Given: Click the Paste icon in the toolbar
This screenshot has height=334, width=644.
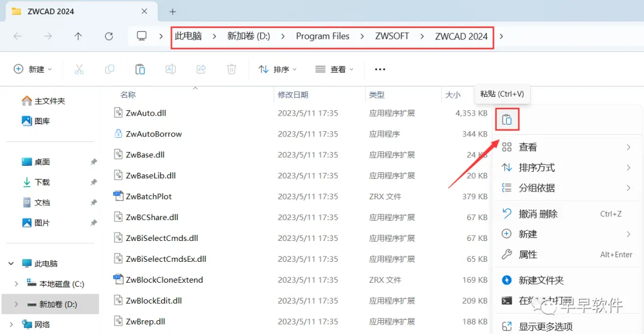Looking at the screenshot, I should 140,69.
